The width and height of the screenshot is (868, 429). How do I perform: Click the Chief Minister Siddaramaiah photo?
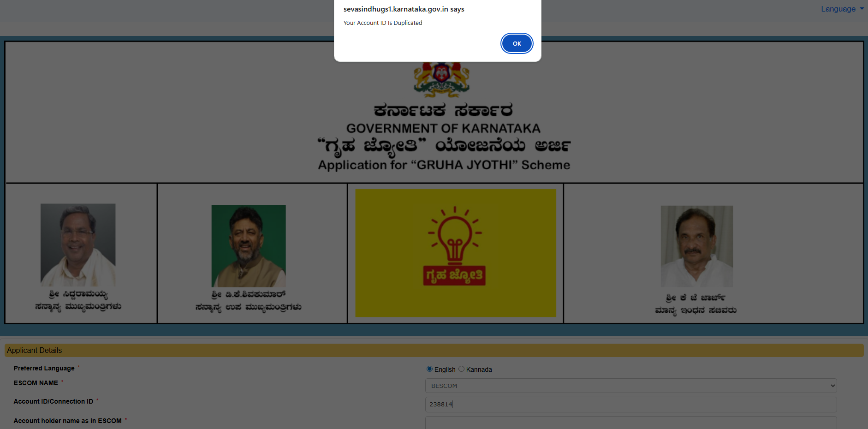78,245
